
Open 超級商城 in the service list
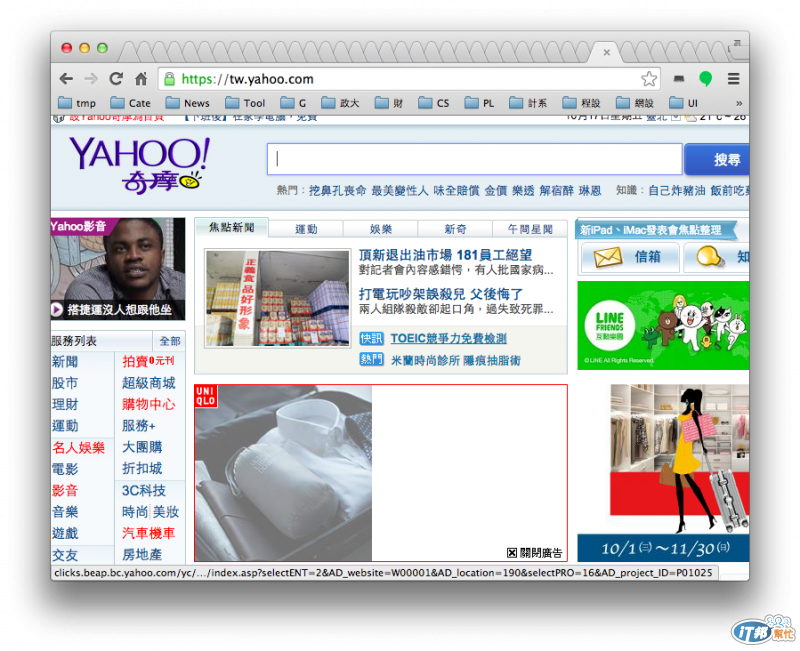148,383
